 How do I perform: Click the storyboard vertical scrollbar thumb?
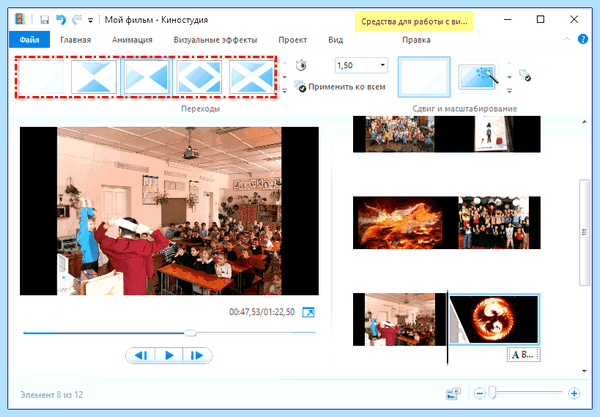[584, 232]
